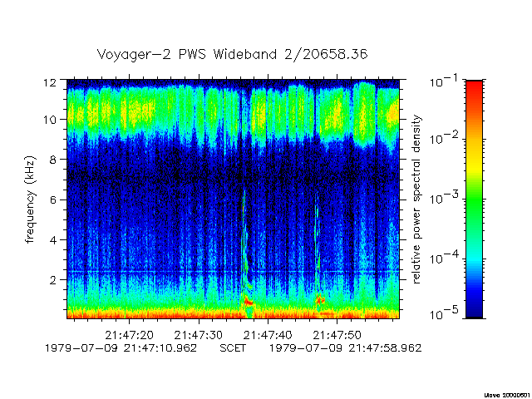Viewport: 532px width, 399px height.
Task: Click the frequency (kHz) axis label
Action: (x=30, y=199)
